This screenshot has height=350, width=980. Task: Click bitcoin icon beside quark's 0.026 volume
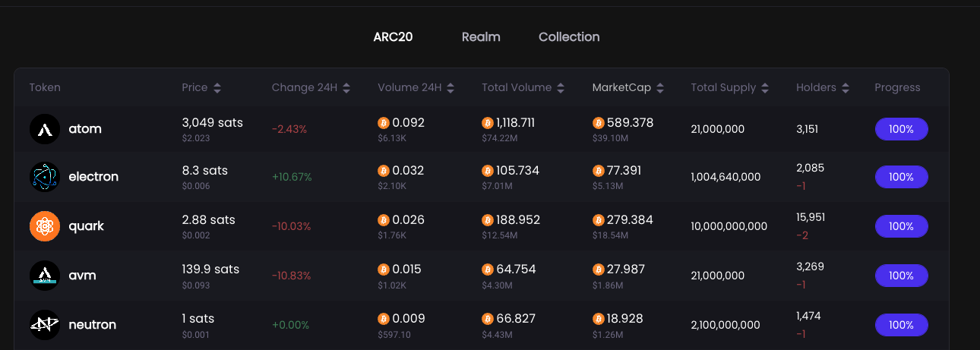click(x=384, y=220)
